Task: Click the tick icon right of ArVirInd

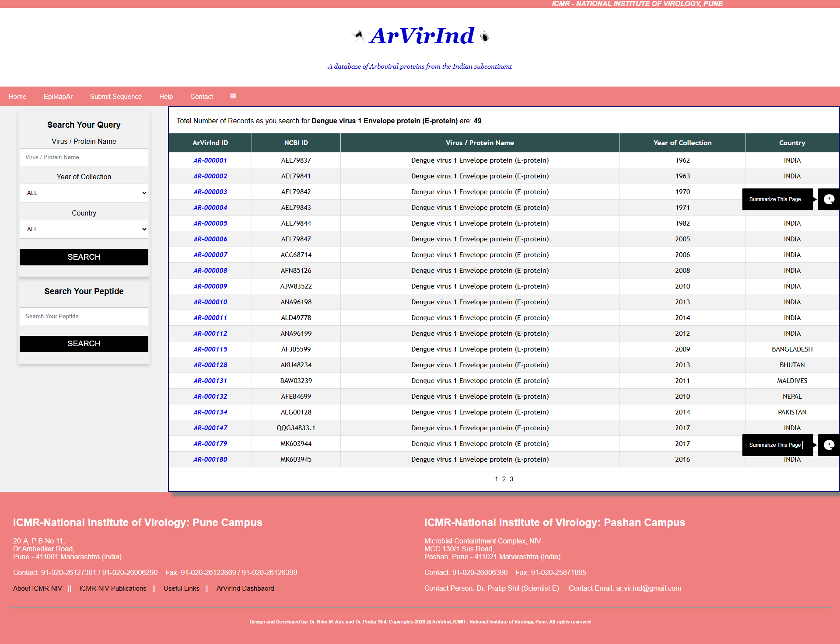Action: pos(484,36)
